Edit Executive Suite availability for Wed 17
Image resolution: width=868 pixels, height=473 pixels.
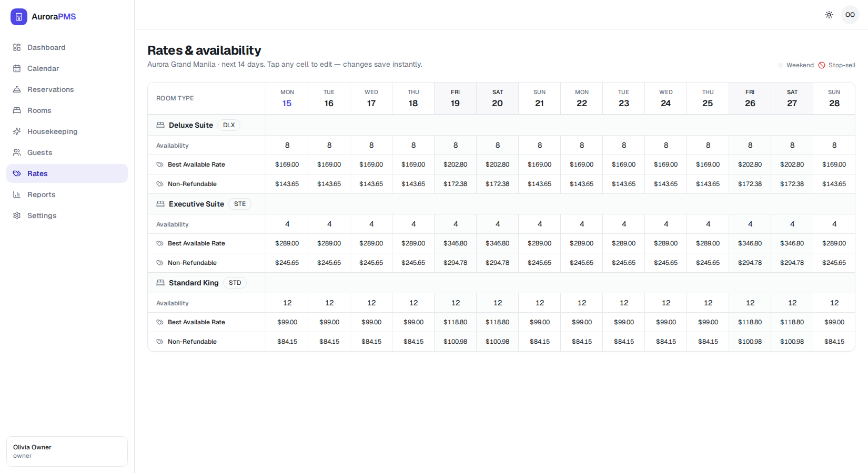371,224
